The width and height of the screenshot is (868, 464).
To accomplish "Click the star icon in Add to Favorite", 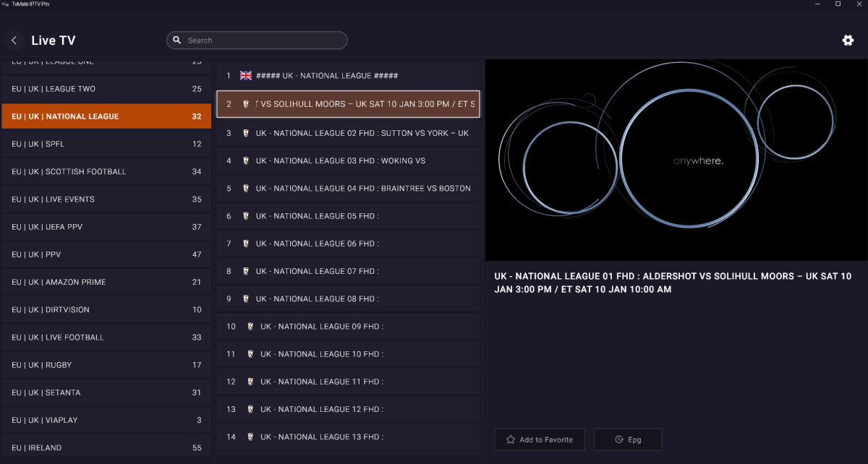I will 511,439.
